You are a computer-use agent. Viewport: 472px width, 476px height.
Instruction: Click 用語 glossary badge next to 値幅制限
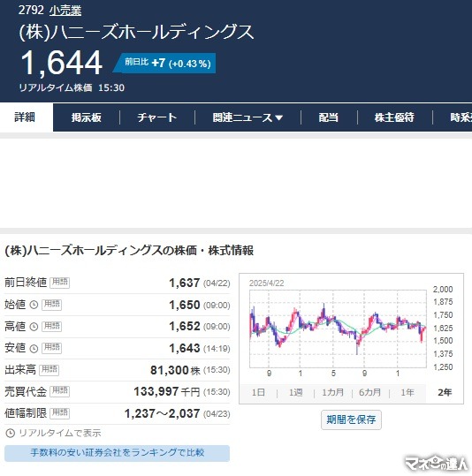pyautogui.click(x=60, y=413)
